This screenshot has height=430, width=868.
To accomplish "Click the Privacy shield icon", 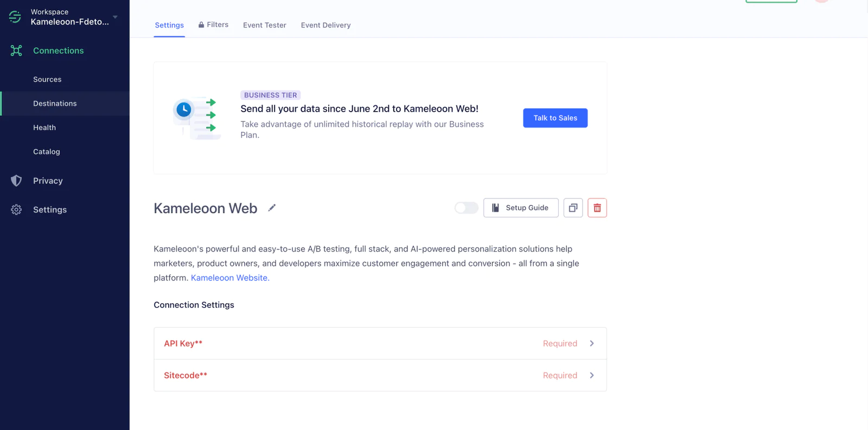I will tap(16, 181).
